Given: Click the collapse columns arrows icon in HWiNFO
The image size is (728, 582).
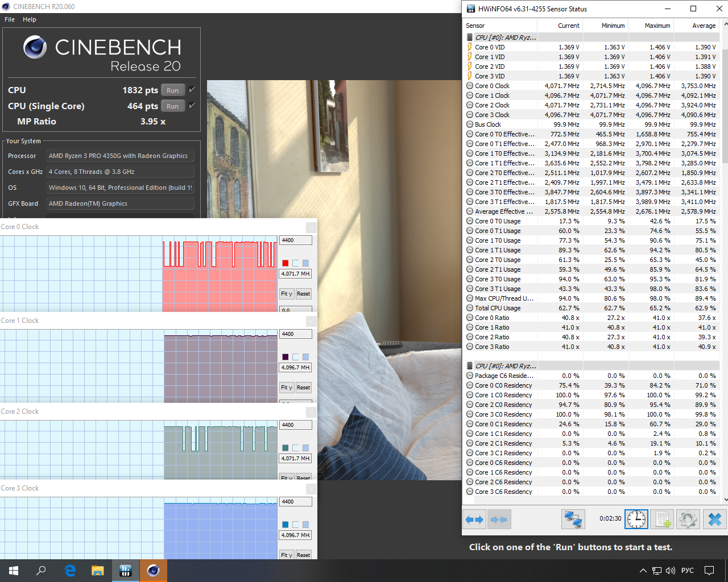Looking at the screenshot, I should (499, 519).
